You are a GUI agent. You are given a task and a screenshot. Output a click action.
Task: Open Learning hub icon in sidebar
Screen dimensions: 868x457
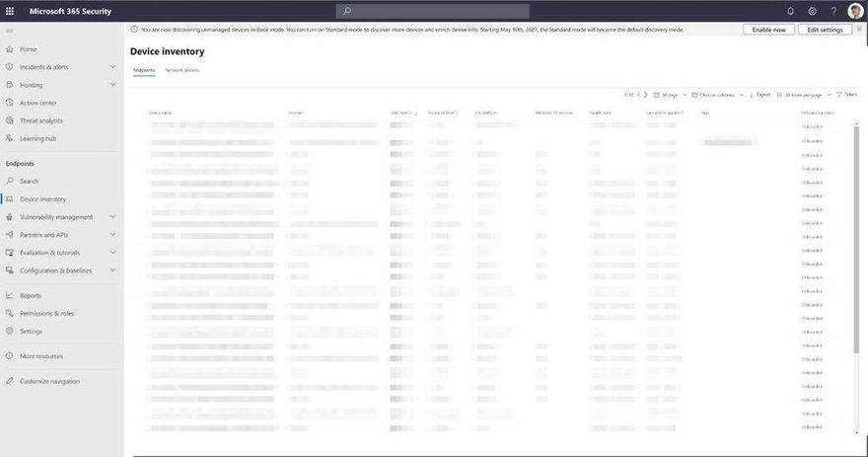point(10,138)
